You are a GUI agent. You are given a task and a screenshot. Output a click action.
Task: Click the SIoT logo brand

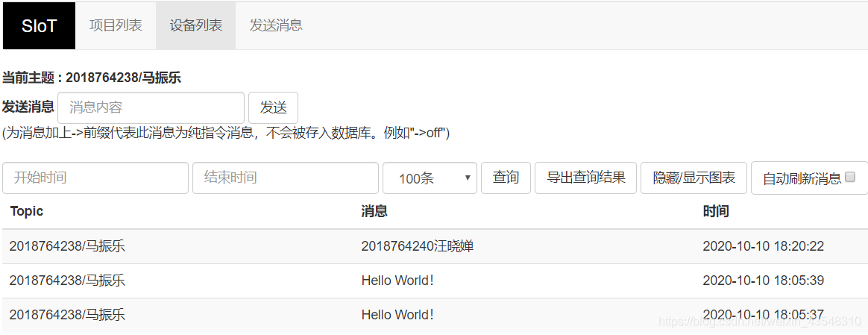point(39,25)
